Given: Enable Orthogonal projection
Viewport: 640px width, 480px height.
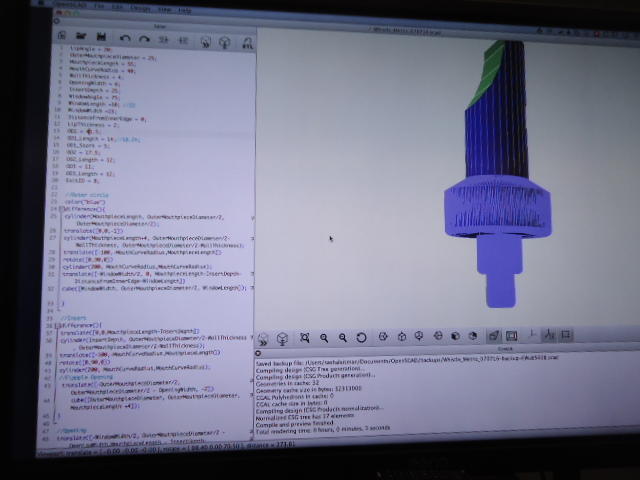Looking at the screenshot, I should 511,336.
